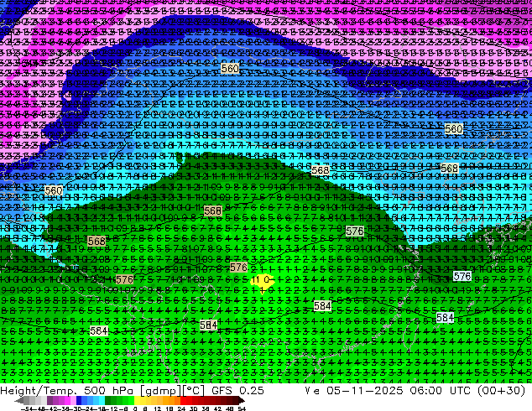Click the legend's dark red right arrow end

tap(241, 401)
